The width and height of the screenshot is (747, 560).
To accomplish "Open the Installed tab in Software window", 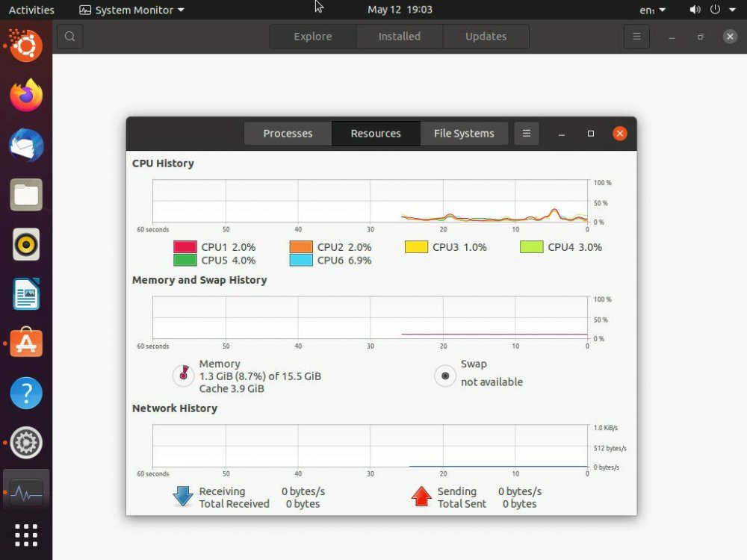I will (399, 36).
